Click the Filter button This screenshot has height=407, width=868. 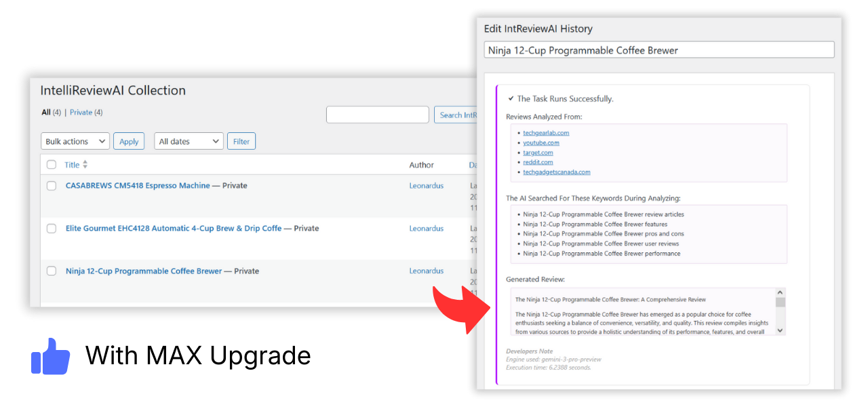pos(241,141)
